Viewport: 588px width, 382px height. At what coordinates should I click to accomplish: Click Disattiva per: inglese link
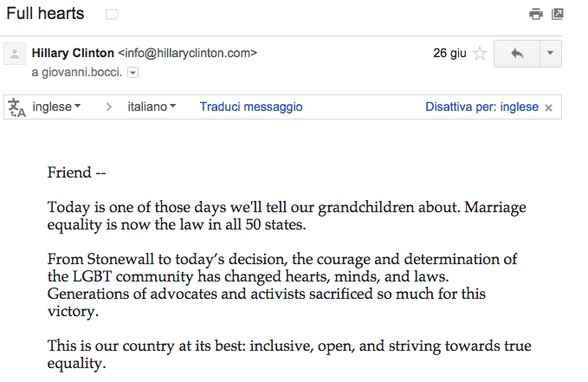coord(481,107)
